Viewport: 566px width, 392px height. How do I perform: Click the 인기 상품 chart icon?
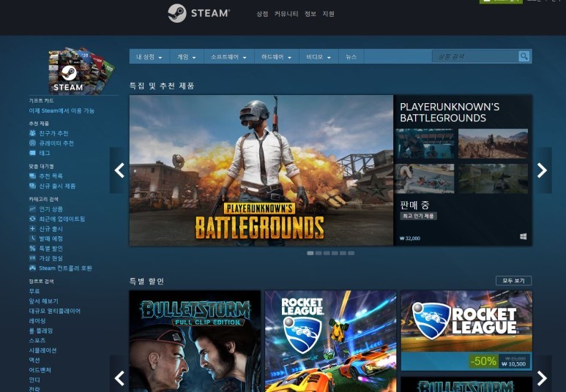point(32,209)
